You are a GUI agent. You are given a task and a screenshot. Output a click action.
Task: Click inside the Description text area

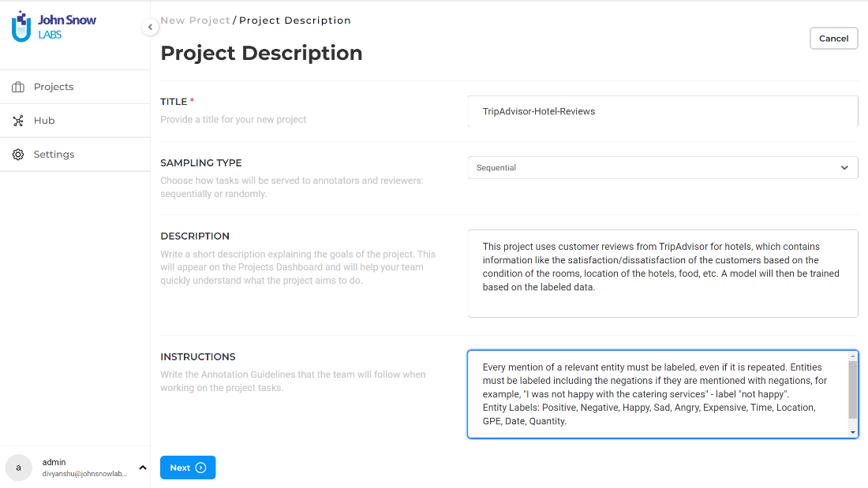pos(663,274)
